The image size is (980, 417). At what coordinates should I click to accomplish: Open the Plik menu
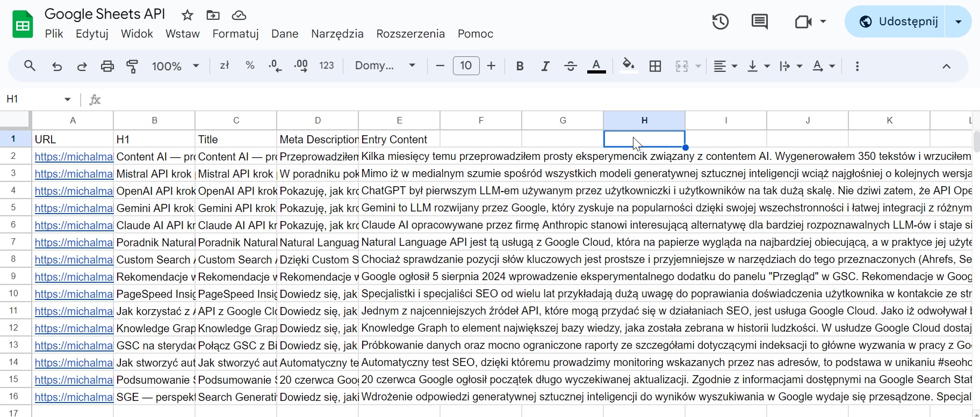coord(54,34)
